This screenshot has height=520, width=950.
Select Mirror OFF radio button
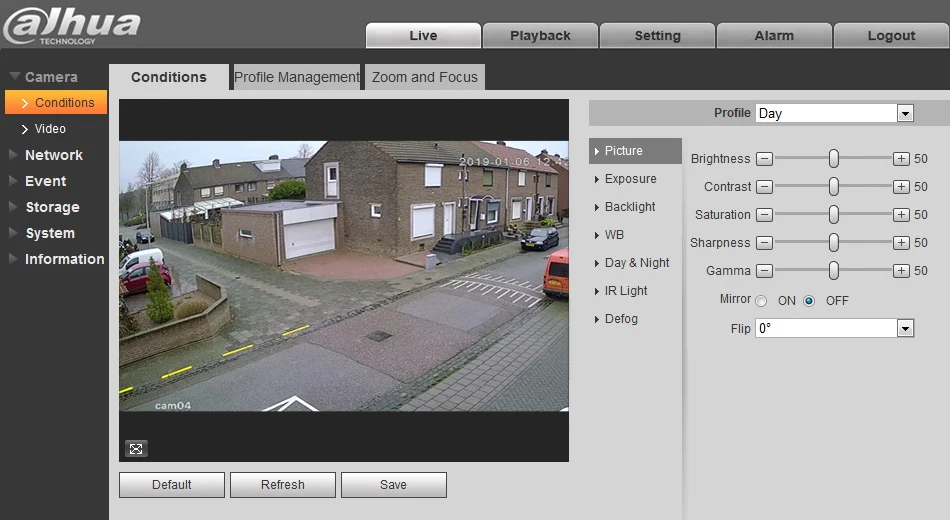coord(809,301)
